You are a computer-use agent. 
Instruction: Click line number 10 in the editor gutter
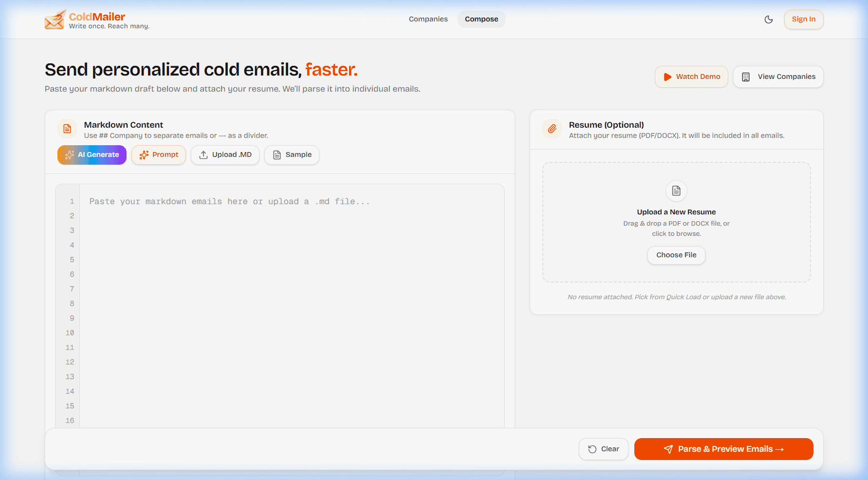(70, 333)
